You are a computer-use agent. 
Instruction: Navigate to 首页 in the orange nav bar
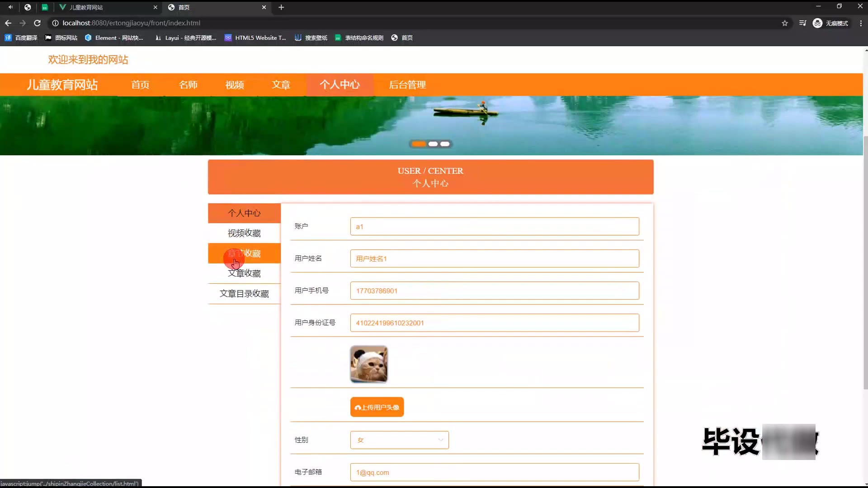(140, 85)
